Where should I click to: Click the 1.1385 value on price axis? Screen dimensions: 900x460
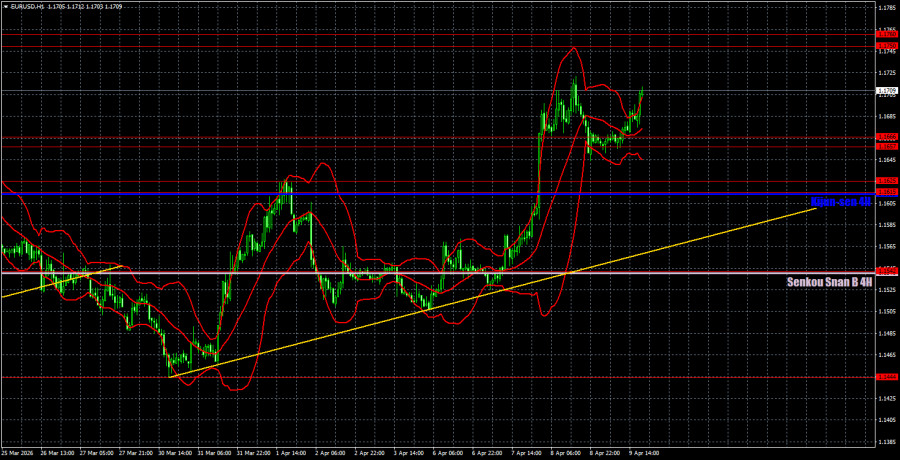[887, 442]
